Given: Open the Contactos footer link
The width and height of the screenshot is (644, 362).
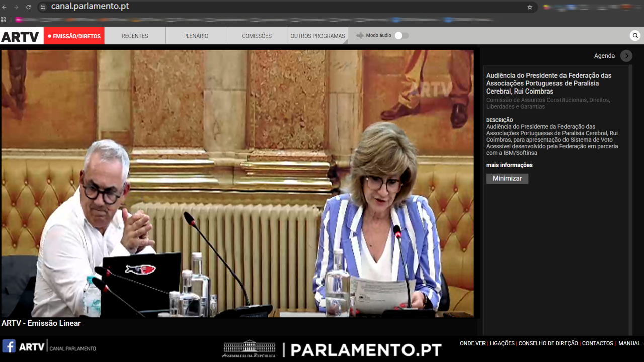Looking at the screenshot, I should tap(598, 344).
